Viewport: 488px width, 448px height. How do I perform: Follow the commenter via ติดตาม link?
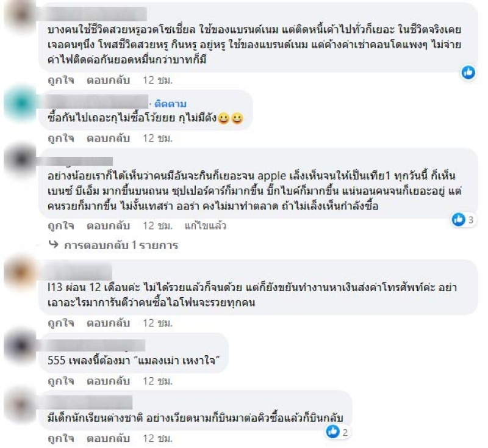171,104
